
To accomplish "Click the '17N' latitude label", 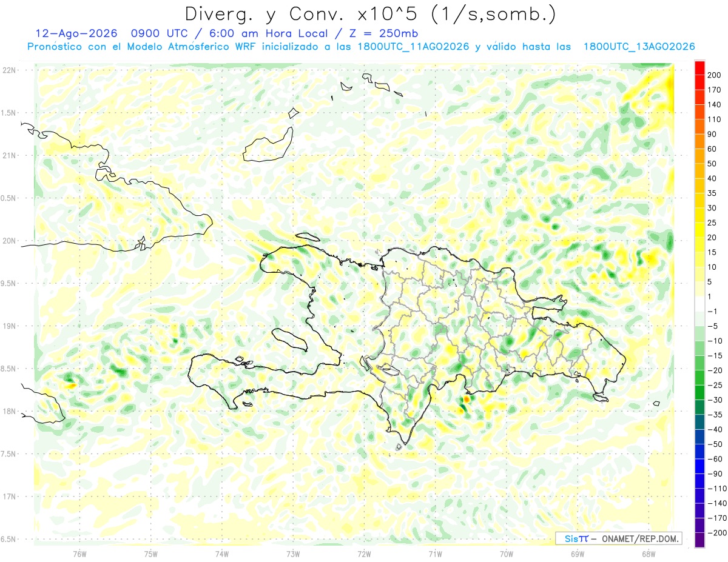I will (x=9, y=497).
